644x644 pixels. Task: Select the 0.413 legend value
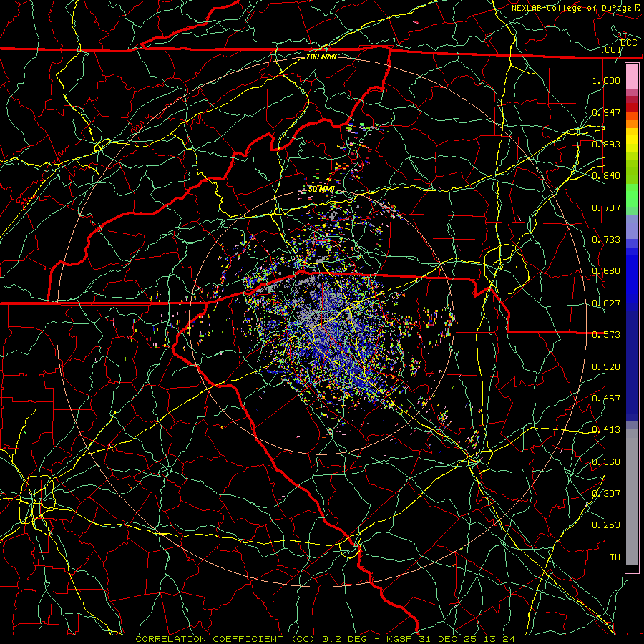[x=606, y=430]
